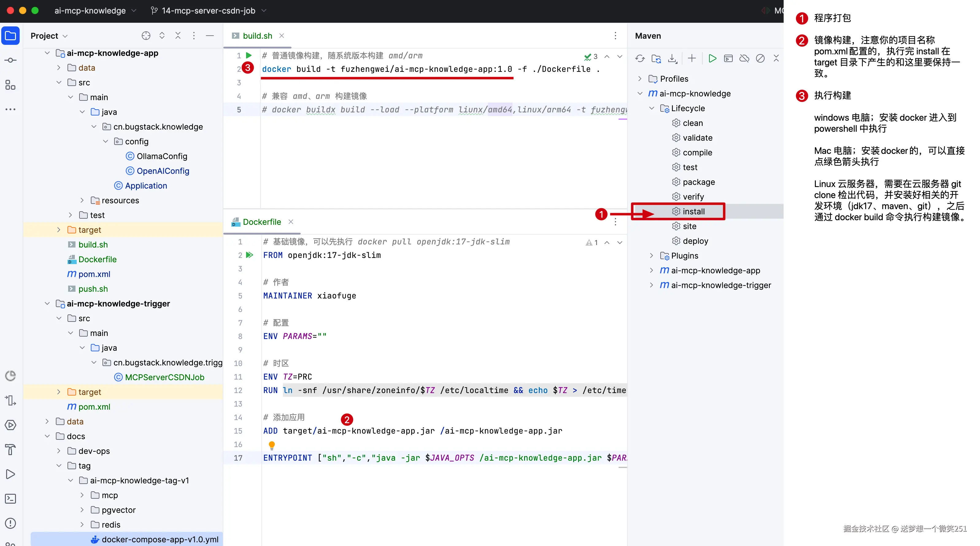
Task: Open the Commit tool window icon
Action: [x=11, y=60]
